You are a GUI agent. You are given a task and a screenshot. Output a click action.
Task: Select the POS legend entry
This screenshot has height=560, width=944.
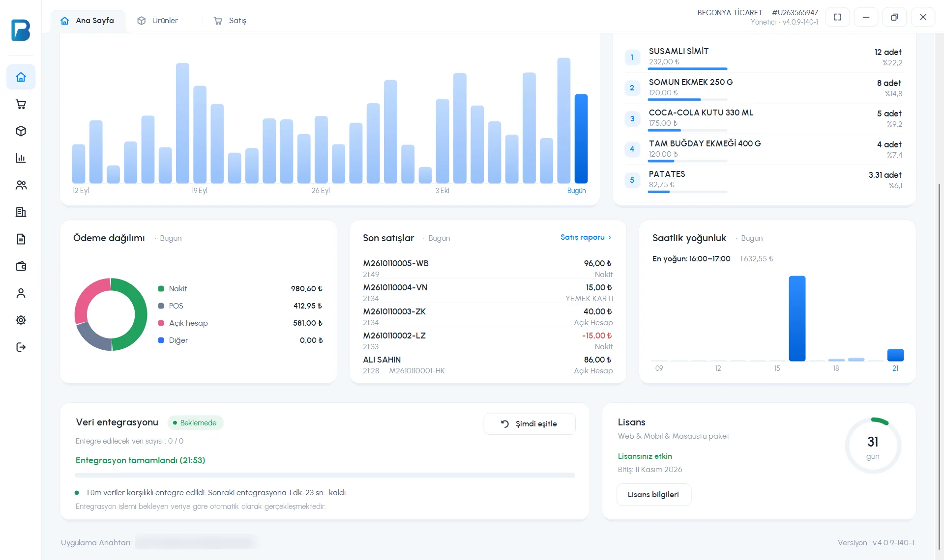point(240,306)
